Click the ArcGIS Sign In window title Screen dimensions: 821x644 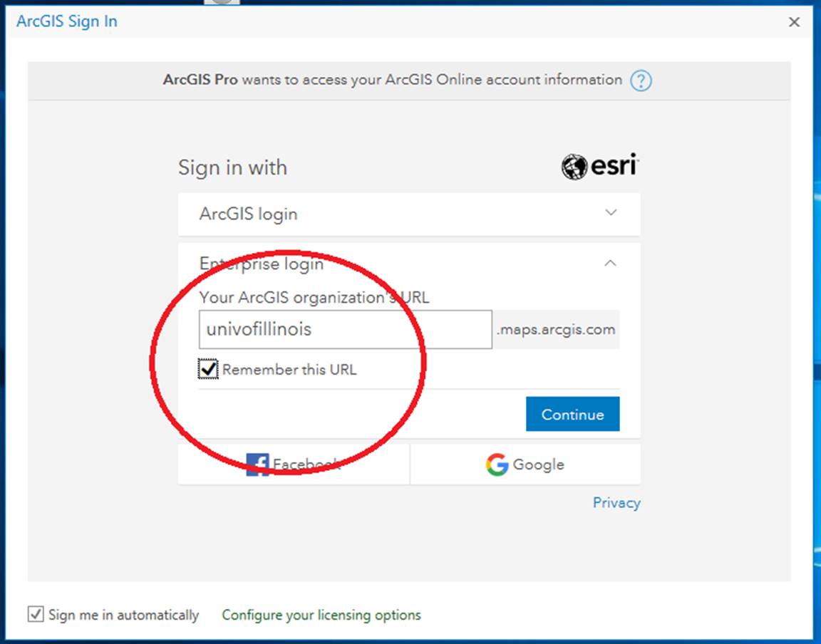(67, 21)
